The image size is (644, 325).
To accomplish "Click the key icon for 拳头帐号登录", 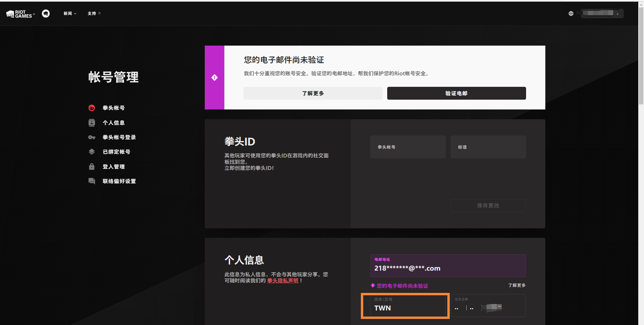I will tap(92, 137).
